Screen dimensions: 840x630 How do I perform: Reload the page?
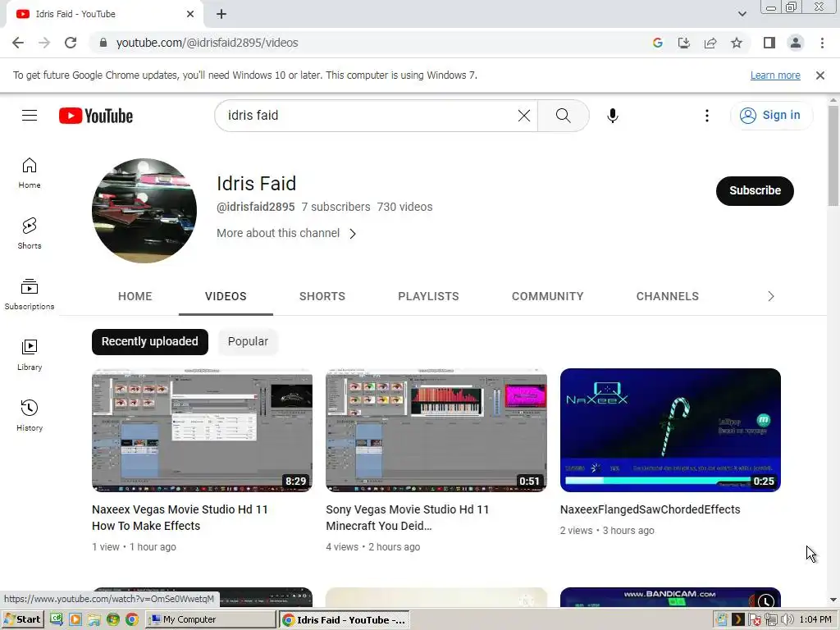point(71,43)
